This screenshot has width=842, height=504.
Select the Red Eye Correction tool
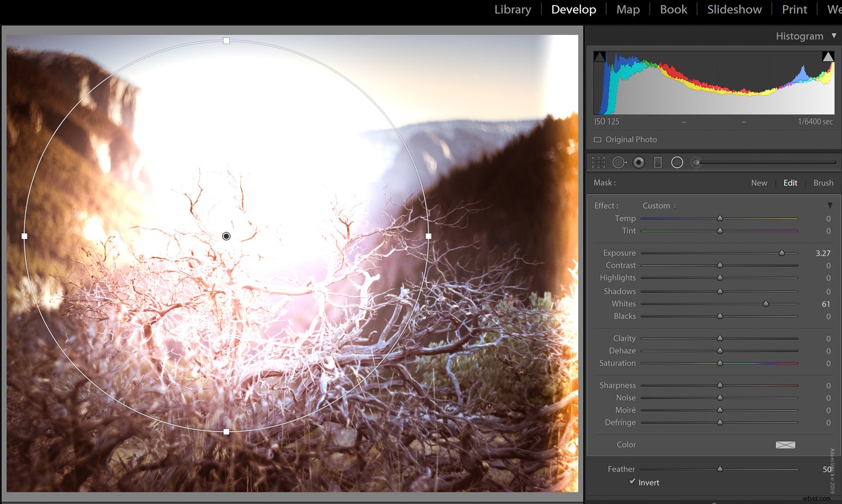tap(639, 162)
